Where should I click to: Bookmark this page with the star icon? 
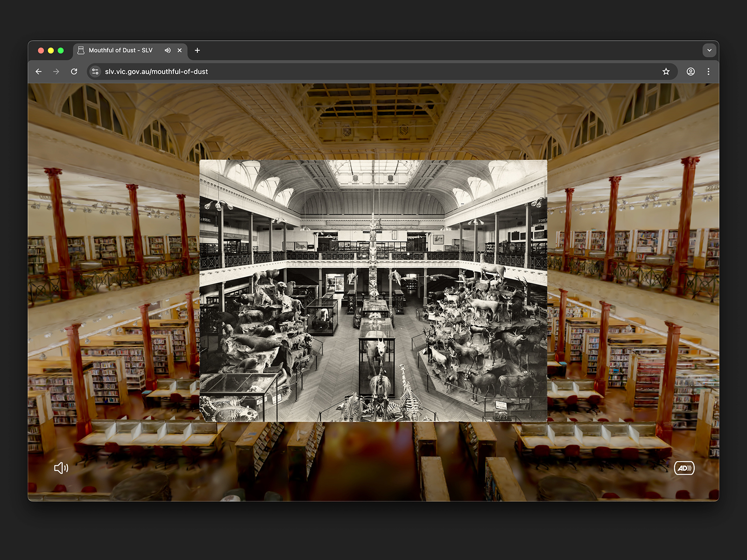point(666,71)
